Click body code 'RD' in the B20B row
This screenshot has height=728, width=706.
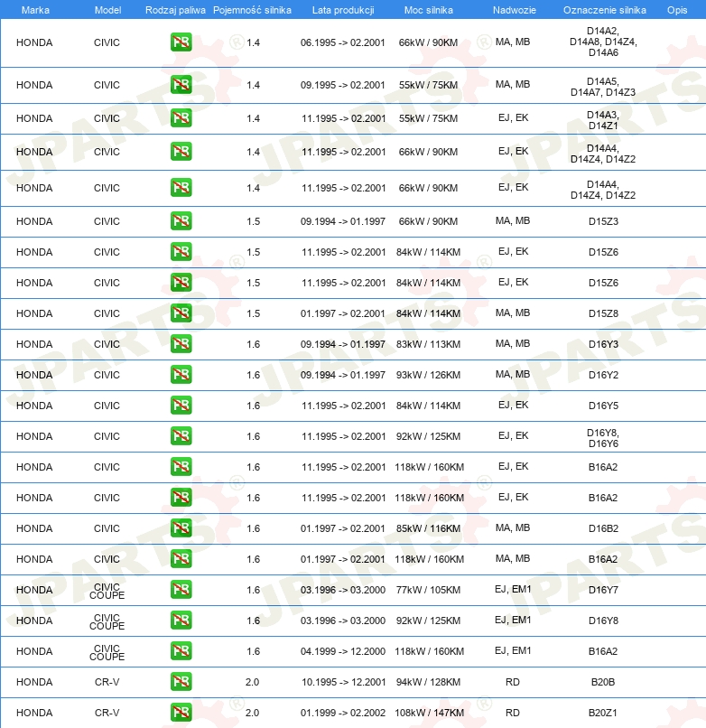click(513, 682)
